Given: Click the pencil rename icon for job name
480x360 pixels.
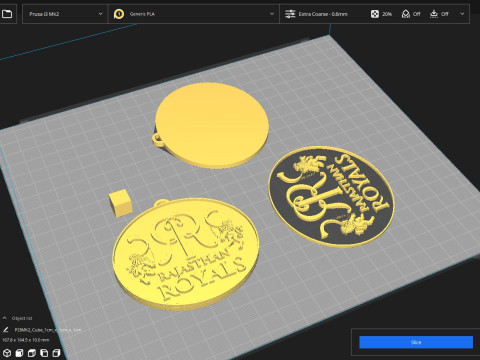Looking at the screenshot, I should [x=6, y=330].
